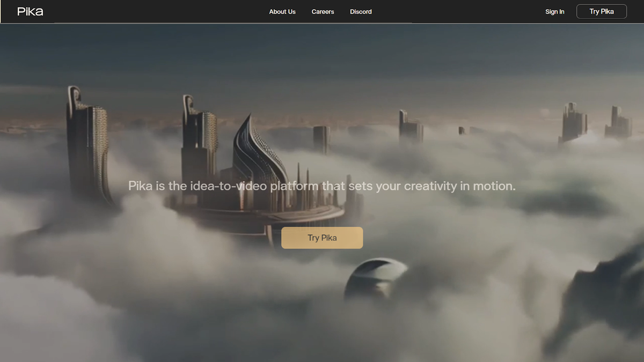This screenshot has height=362, width=644.
Task: Click Sign In in the header
Action: [554, 12]
